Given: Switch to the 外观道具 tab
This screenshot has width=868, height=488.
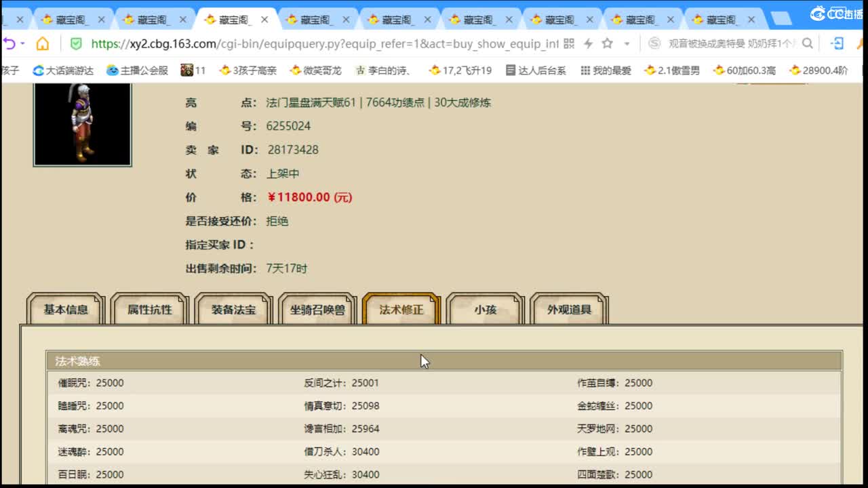Looking at the screenshot, I should 570,310.
